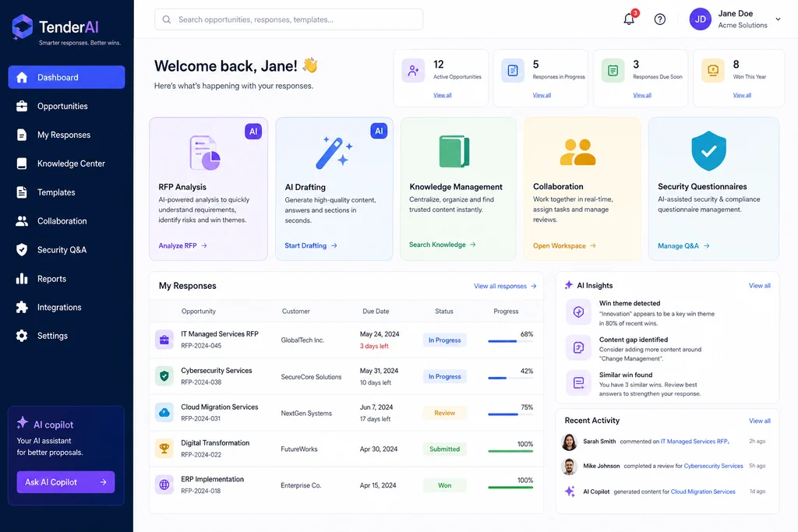Click the Cloud Migration Services activity link
The image size is (798, 532).
(x=703, y=491)
